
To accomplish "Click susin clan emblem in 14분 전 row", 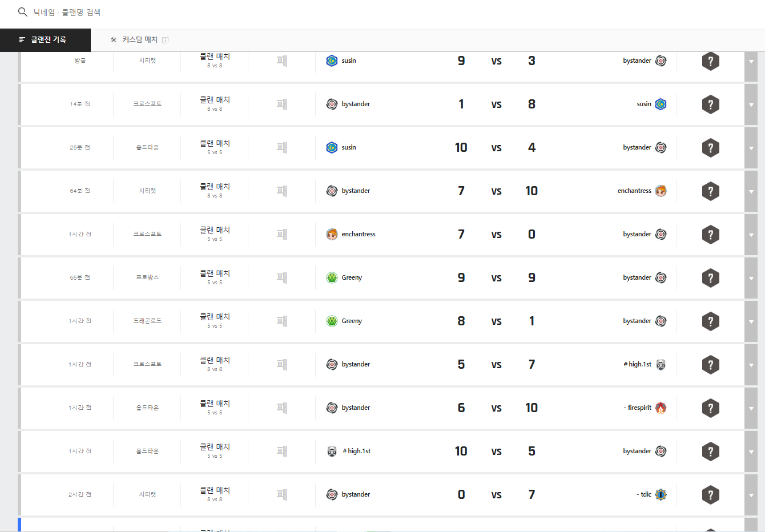I will point(661,104).
